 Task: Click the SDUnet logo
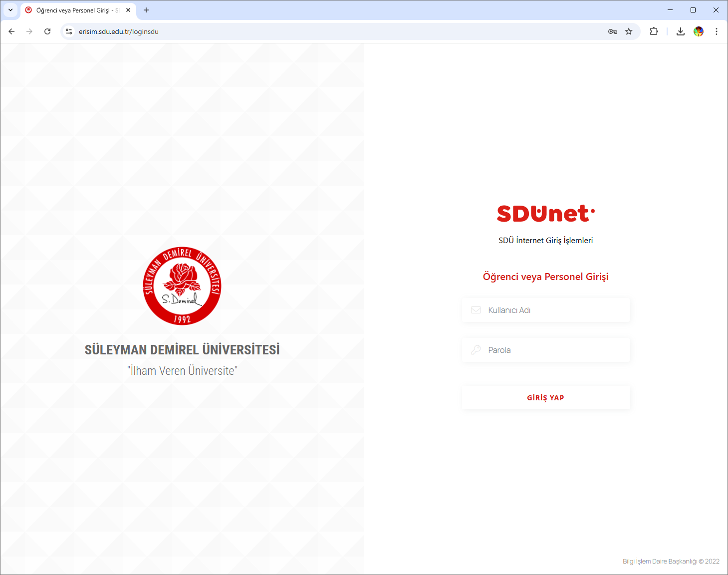click(x=545, y=214)
